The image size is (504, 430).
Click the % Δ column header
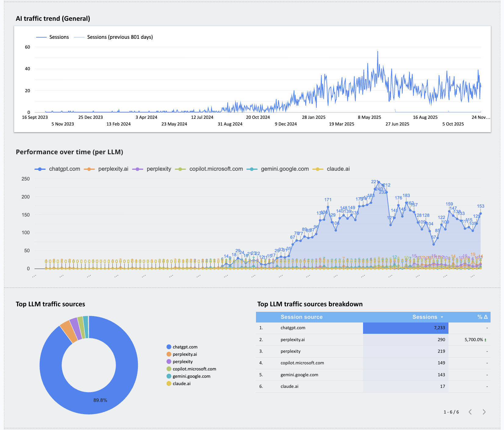pyautogui.click(x=482, y=317)
